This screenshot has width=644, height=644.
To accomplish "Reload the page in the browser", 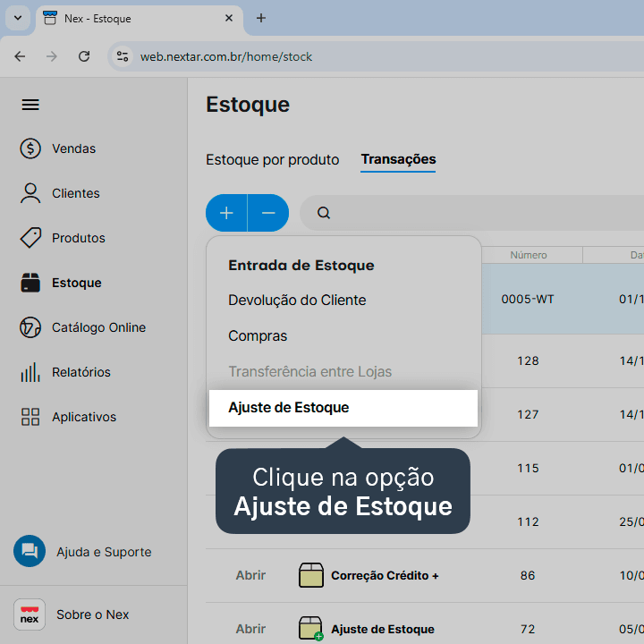I will coord(84,56).
